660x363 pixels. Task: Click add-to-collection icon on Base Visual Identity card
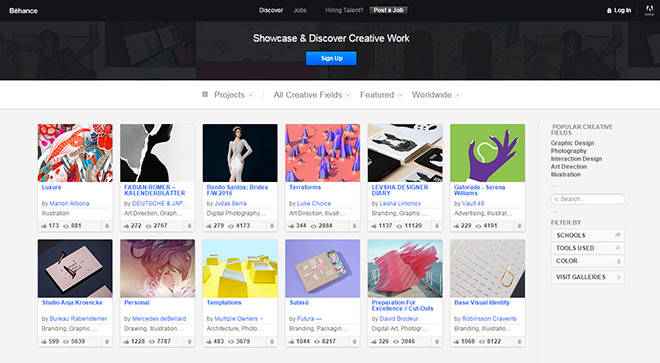(519, 342)
